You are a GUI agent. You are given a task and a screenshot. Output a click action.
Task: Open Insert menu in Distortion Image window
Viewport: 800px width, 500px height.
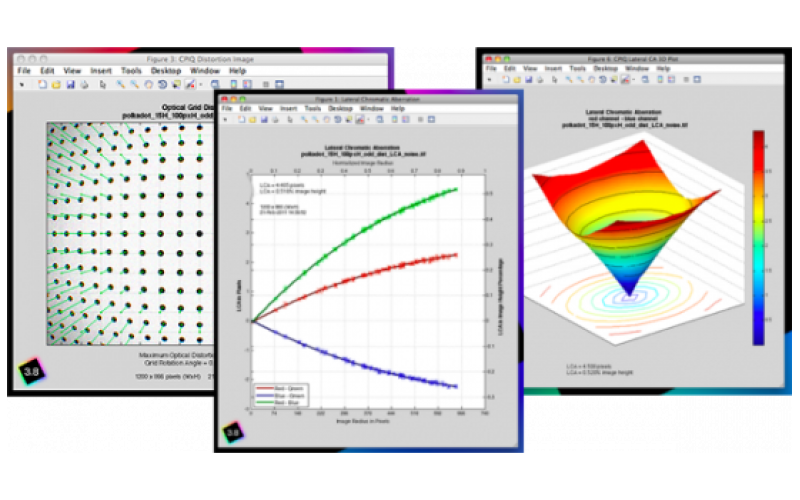pos(101,71)
